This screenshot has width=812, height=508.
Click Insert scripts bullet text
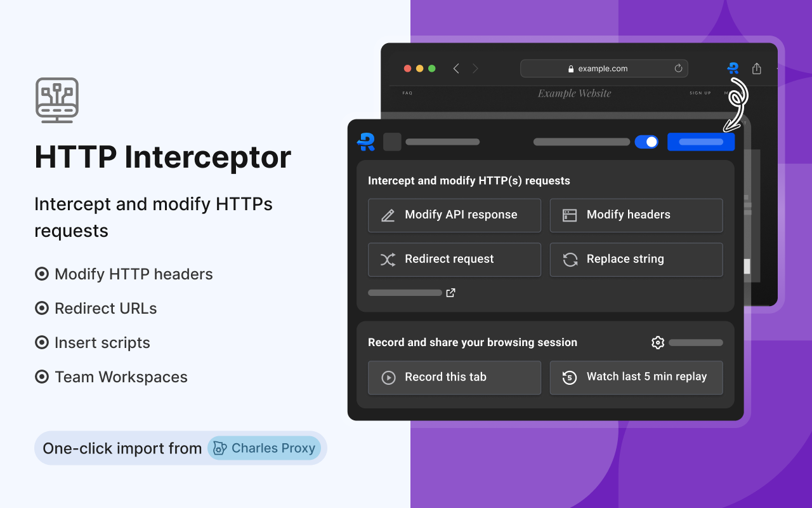tap(103, 343)
